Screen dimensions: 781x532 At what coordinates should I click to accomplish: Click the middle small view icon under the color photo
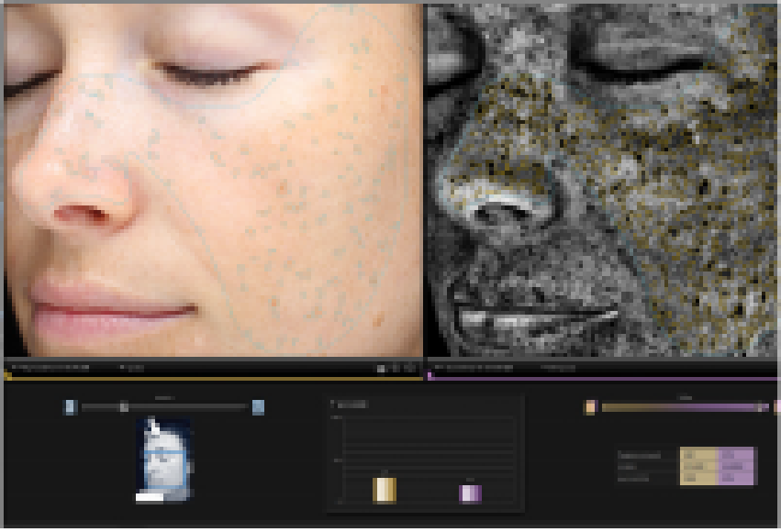(x=395, y=368)
